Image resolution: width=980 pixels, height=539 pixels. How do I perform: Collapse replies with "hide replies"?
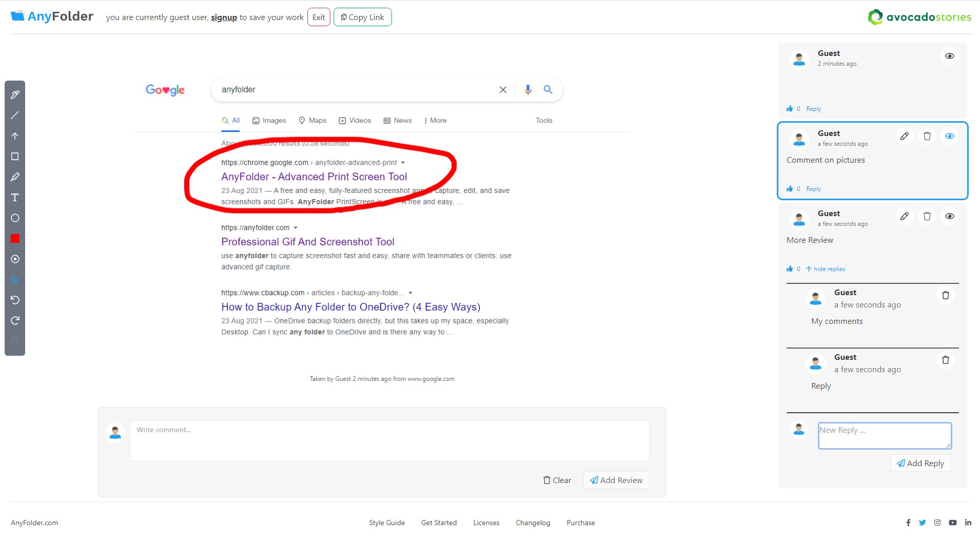(826, 269)
